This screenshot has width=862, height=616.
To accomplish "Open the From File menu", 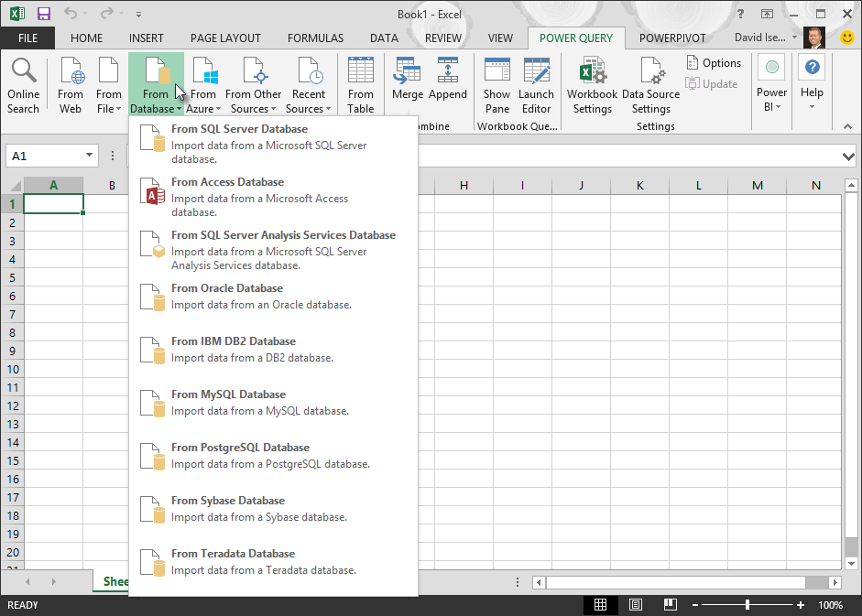I will click(108, 85).
